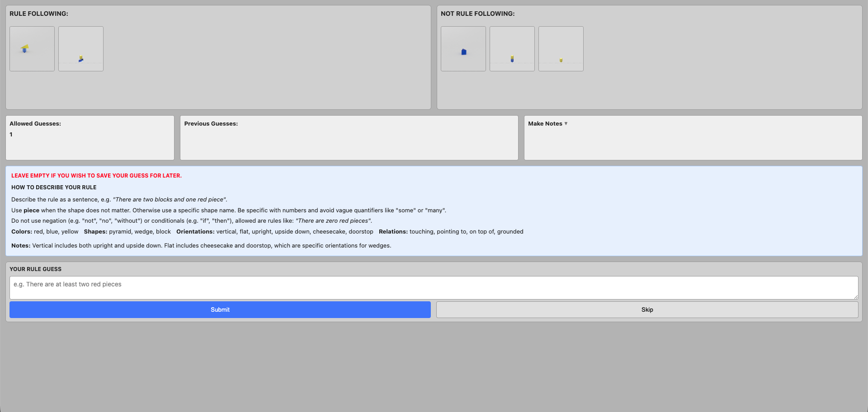Select the 'RULE FOLLOWING:' heading
Viewport: 868px width, 412px height.
tap(39, 14)
